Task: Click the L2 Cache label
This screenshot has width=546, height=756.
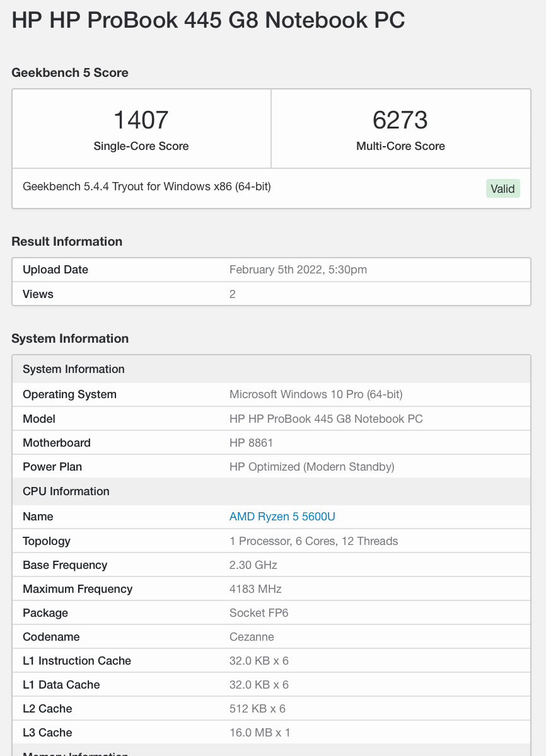Action: click(47, 709)
